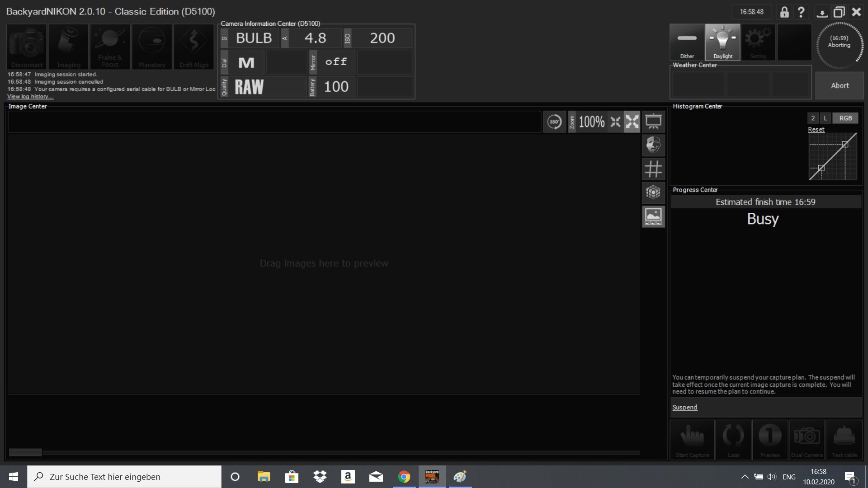Toggle the Dither button

tap(687, 42)
